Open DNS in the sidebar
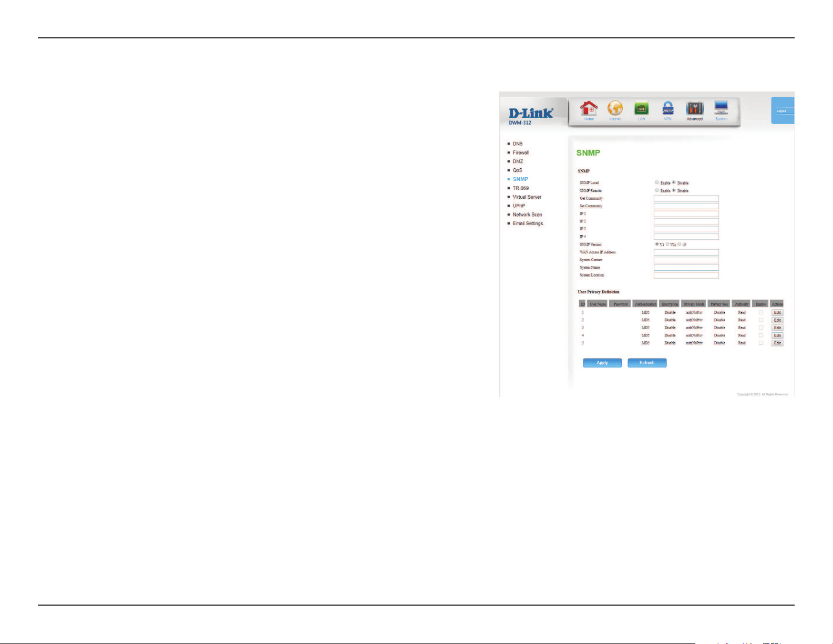This screenshot has height=644, width=833. click(518, 144)
